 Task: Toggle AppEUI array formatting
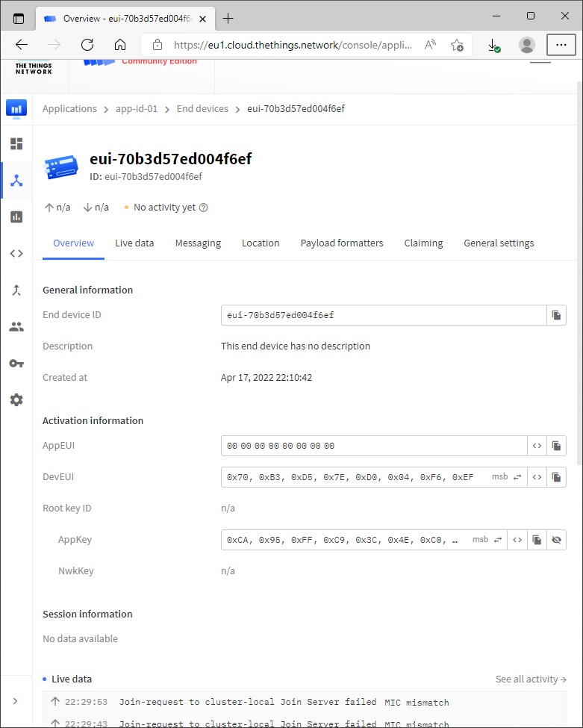tap(537, 446)
